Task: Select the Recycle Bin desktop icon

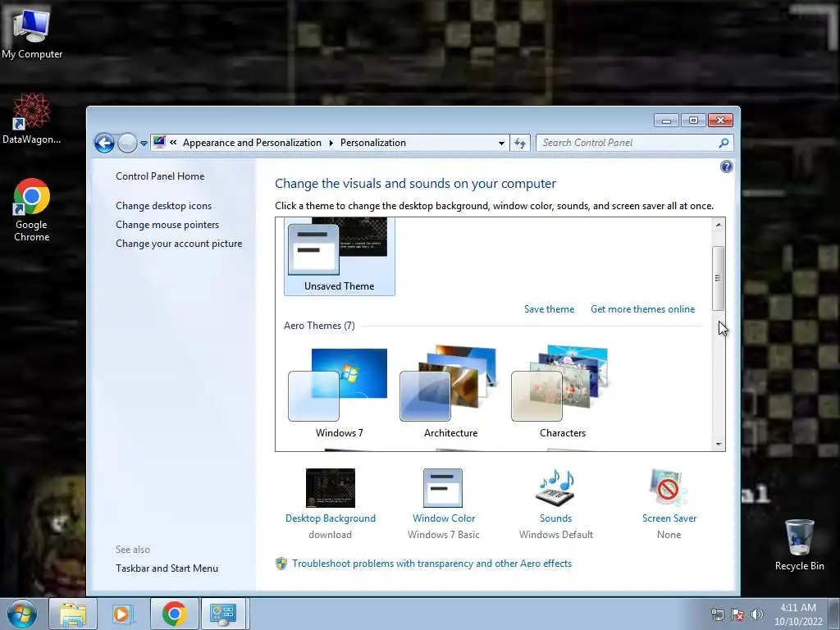Action: pos(799,545)
